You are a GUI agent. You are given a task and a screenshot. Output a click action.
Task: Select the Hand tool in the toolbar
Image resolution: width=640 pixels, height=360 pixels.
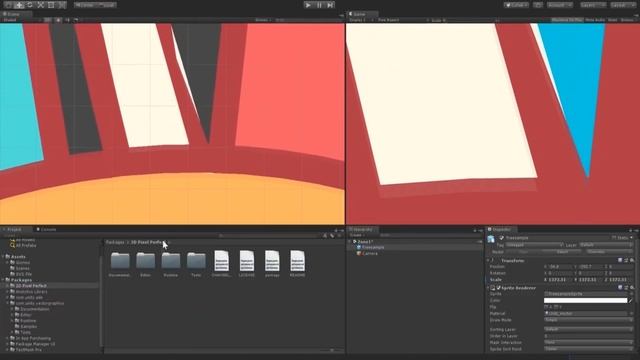click(x=9, y=5)
